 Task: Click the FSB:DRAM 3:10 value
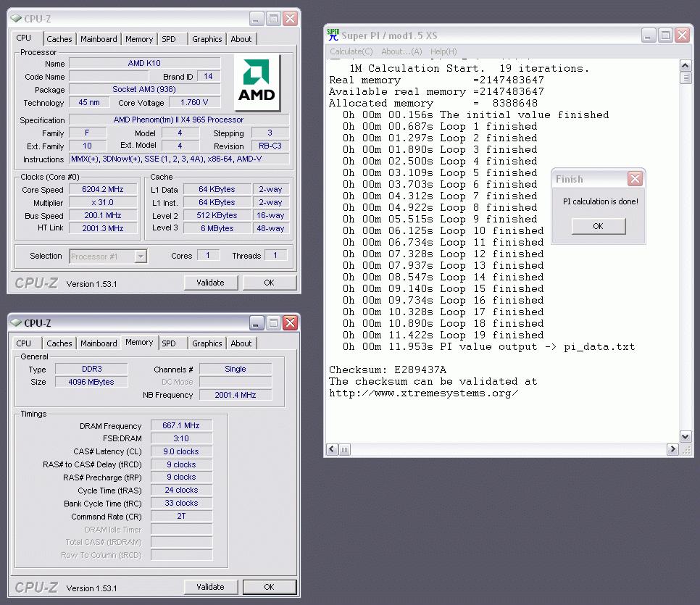click(181, 438)
